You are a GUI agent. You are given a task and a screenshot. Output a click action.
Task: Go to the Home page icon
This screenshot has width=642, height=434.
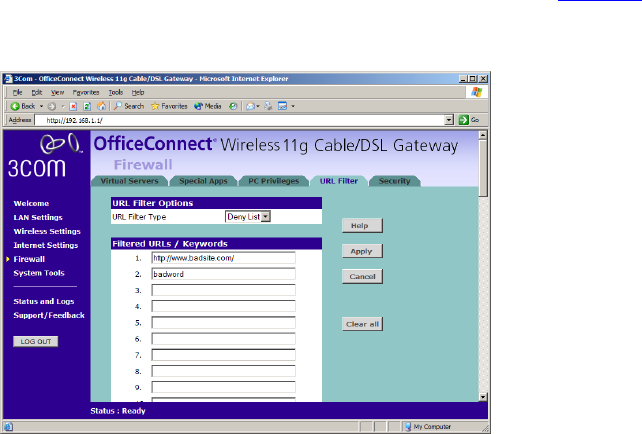[101, 106]
